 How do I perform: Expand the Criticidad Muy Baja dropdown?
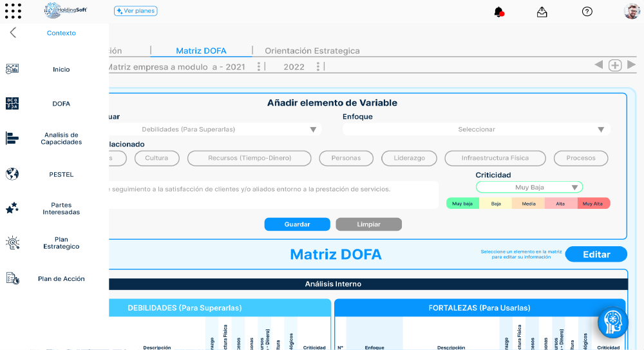pos(529,187)
